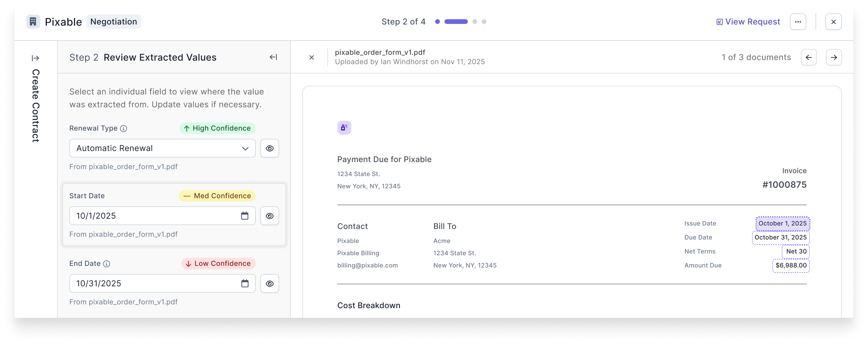The image size is (868, 344).
Task: Show extraction source for Renewal Type via eye icon
Action: pos(269,148)
